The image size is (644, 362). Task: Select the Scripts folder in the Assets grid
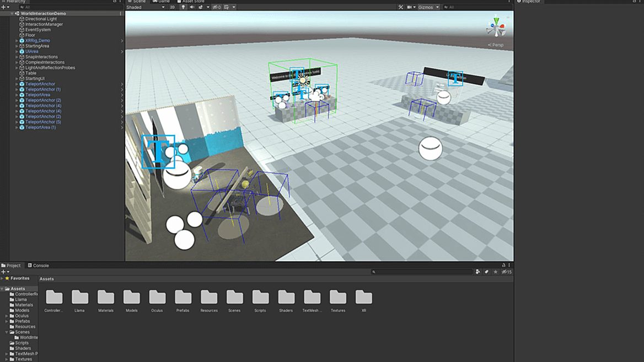pos(260,300)
